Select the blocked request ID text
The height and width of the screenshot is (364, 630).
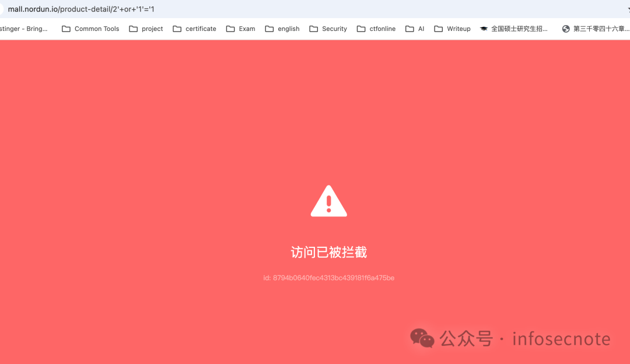[x=328, y=278]
